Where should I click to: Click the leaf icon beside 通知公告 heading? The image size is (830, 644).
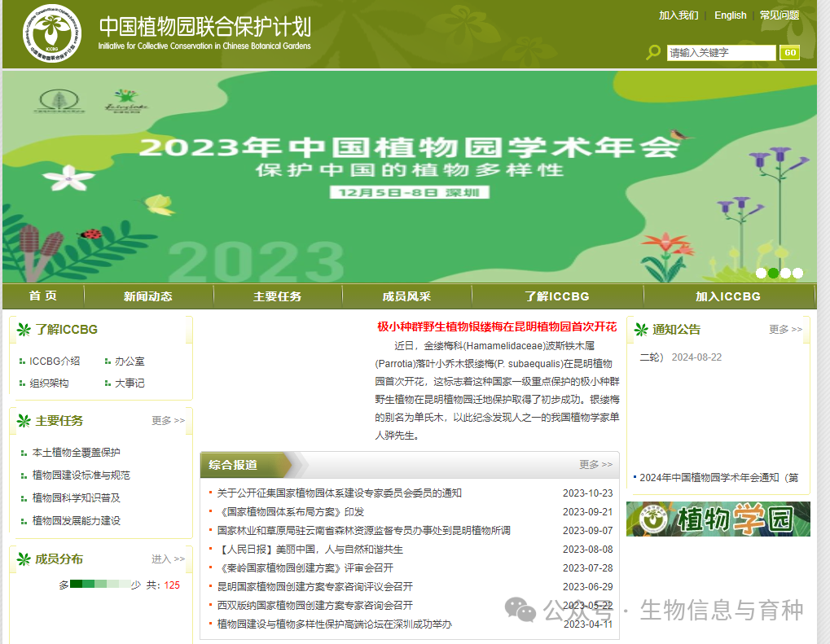(643, 329)
